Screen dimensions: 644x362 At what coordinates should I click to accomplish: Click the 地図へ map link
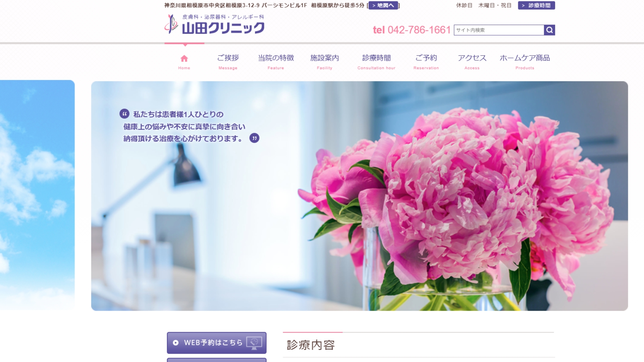point(384,5)
